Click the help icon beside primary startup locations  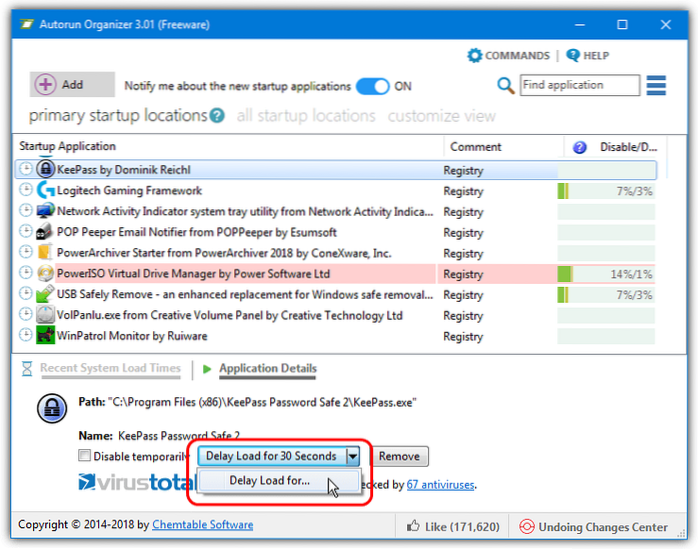pos(217,117)
